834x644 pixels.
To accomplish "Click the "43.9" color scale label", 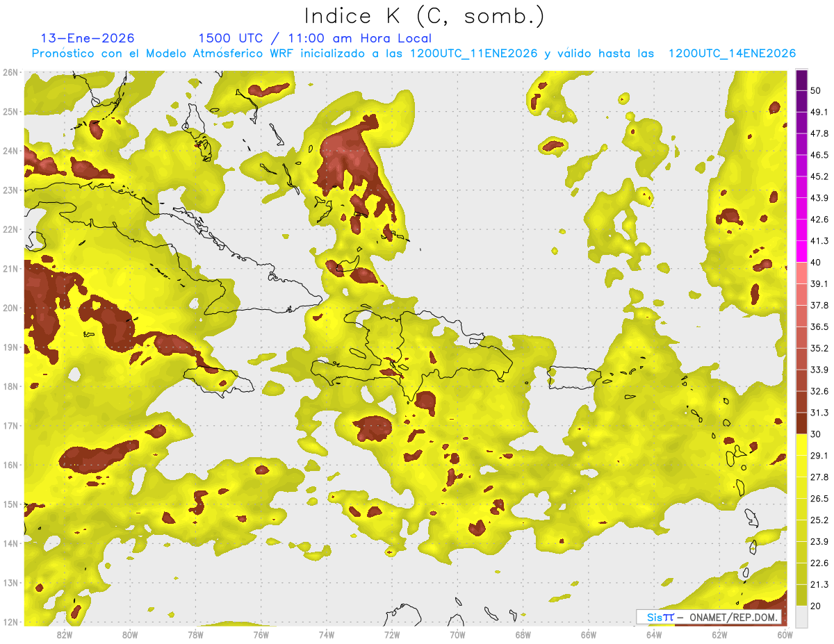I will [x=819, y=198].
